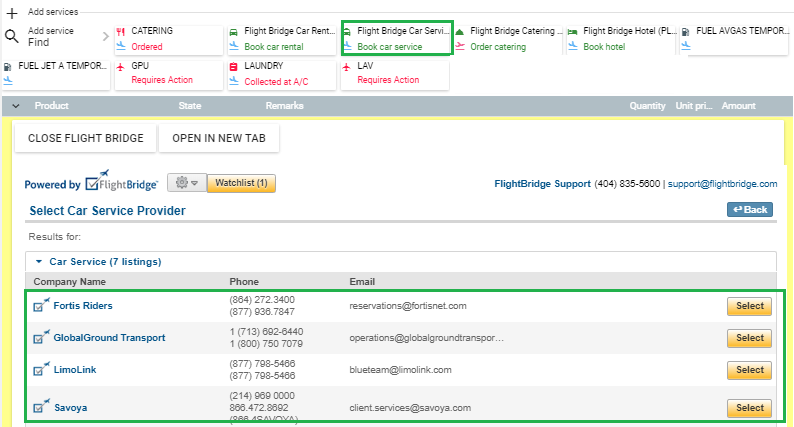Sort by Remarks column header

click(x=285, y=105)
